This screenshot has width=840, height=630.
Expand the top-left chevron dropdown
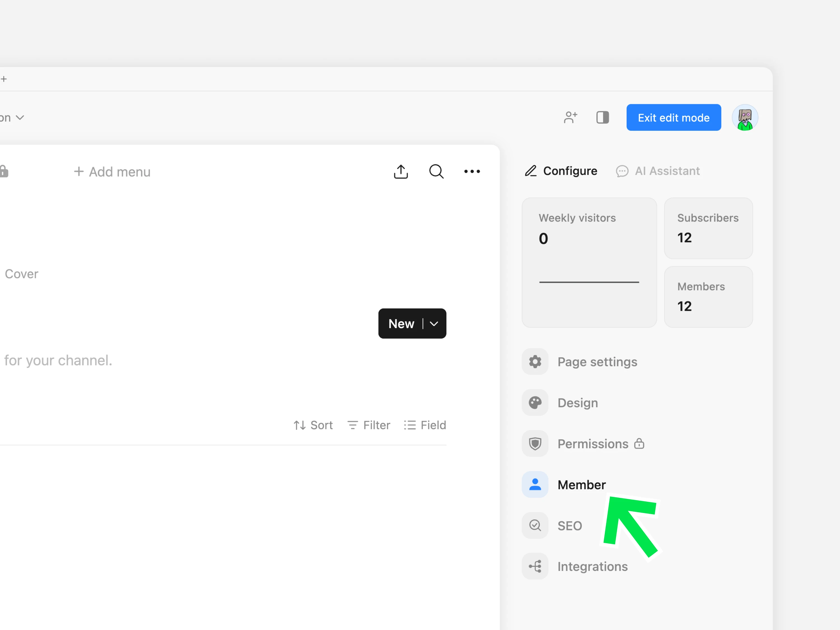(x=20, y=118)
